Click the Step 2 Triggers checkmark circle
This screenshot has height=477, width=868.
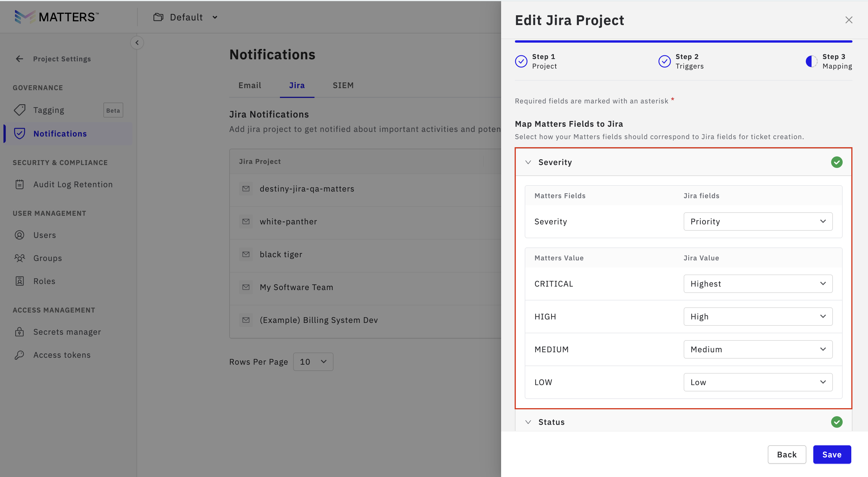(664, 61)
